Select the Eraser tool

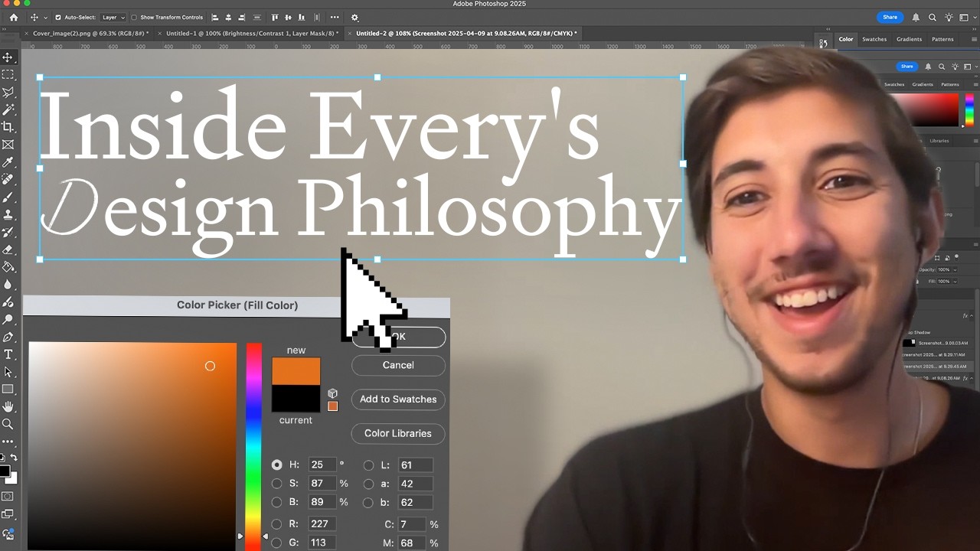(x=8, y=249)
